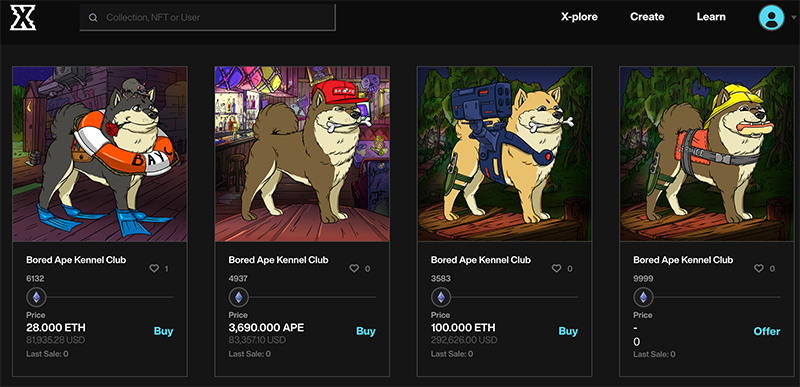Click Ethereum icon on card 4937

tap(238, 297)
